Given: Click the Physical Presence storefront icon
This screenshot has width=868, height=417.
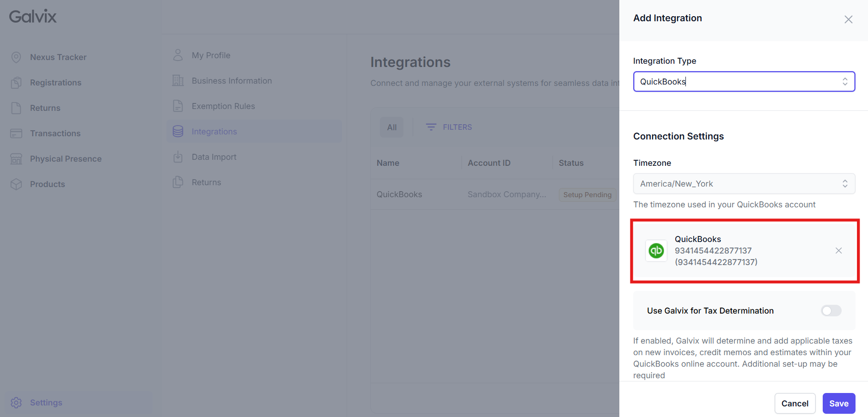Looking at the screenshot, I should pos(16,159).
